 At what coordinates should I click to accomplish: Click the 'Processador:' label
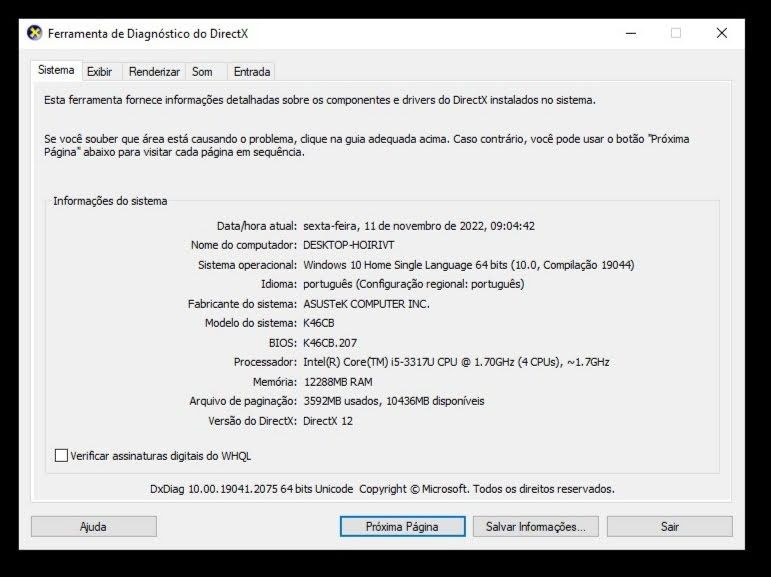(265, 362)
